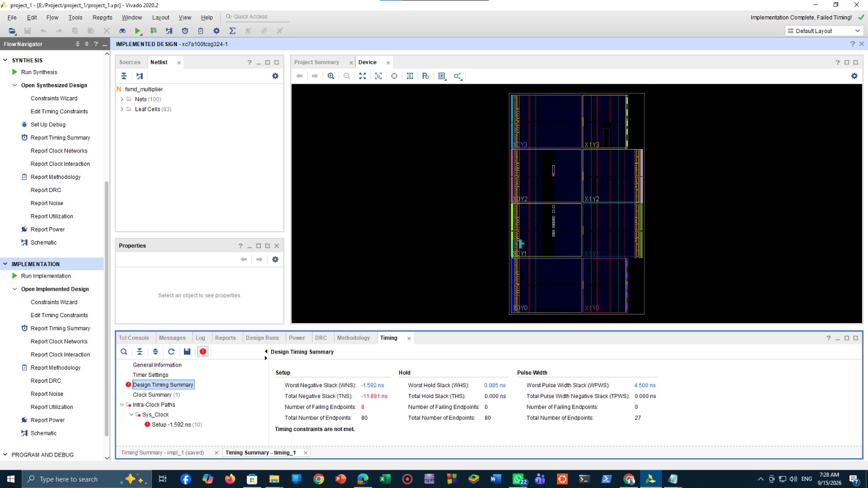Expand the Nets (100) folder
This screenshot has width=868, height=488.
122,99
